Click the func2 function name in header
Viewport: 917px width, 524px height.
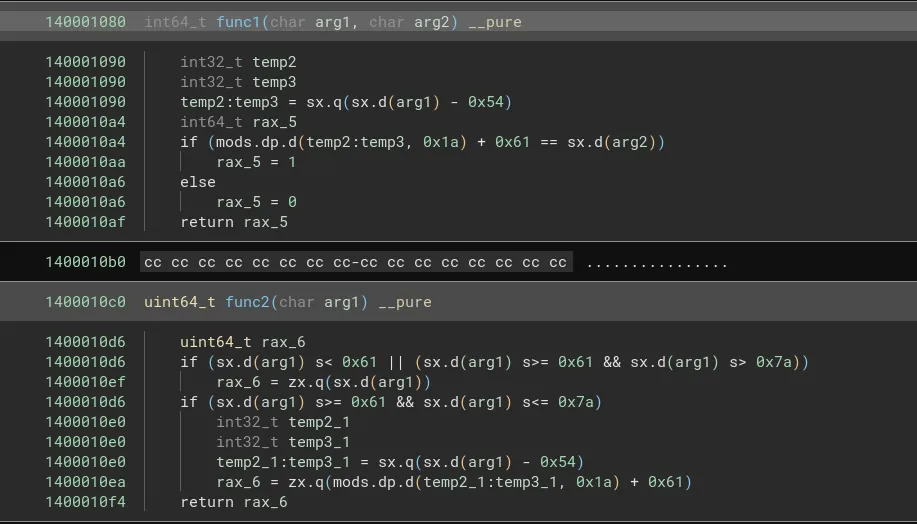pyautogui.click(x=246, y=302)
